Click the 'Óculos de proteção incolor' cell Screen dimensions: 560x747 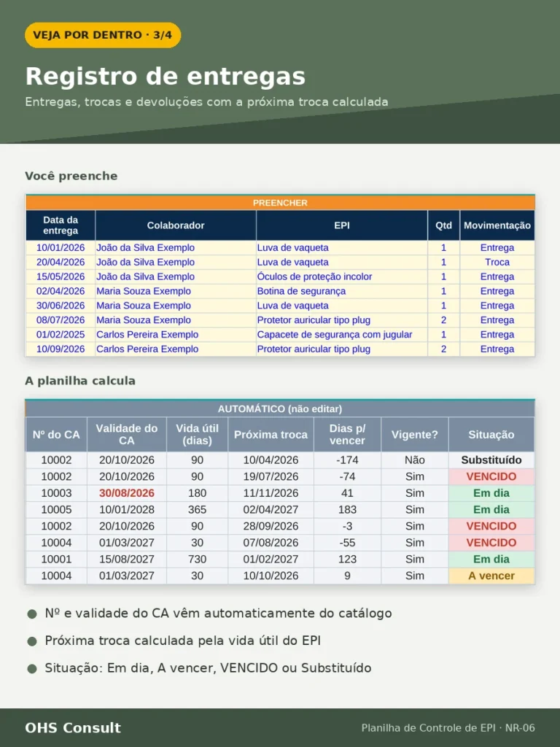click(342, 276)
